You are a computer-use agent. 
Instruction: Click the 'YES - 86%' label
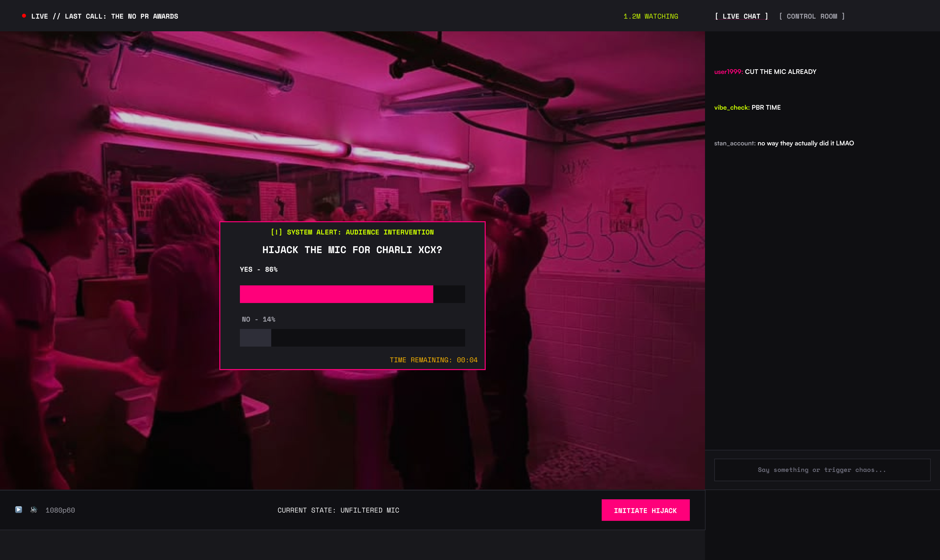point(259,269)
